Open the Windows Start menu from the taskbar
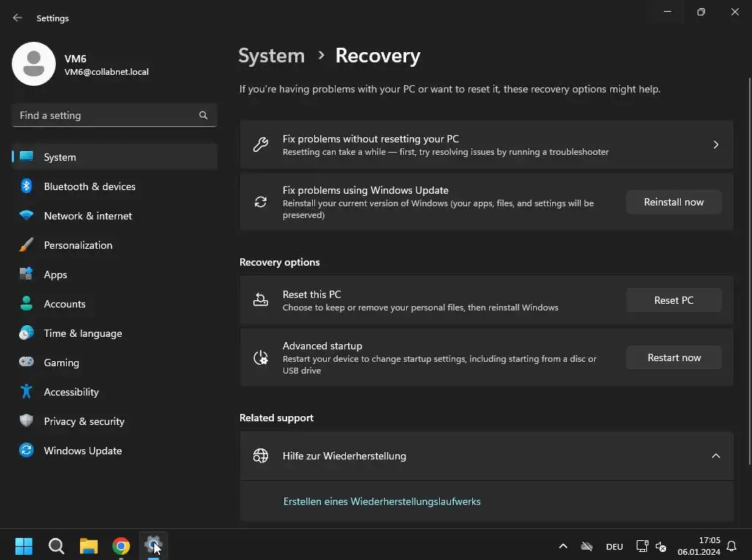Viewport: 752px width, 560px height. (x=23, y=545)
